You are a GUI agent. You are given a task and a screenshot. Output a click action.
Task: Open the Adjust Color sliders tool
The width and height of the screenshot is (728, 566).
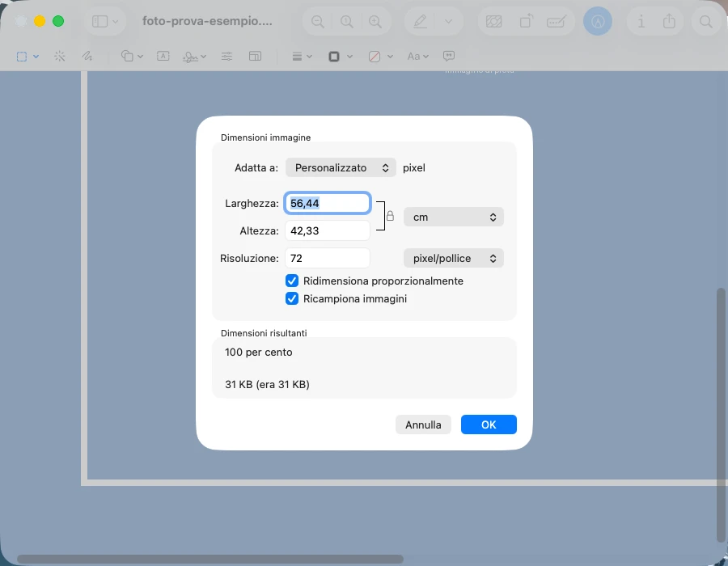226,56
